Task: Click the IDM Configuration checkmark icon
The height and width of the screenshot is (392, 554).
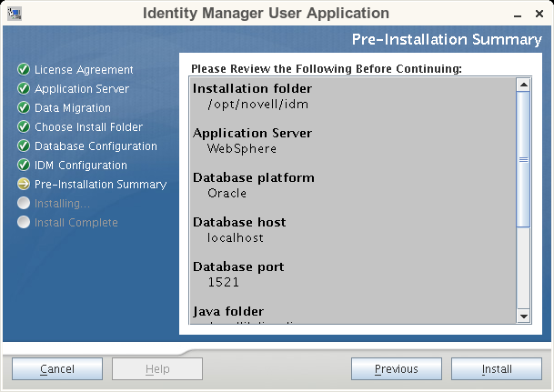Action: [24, 166]
